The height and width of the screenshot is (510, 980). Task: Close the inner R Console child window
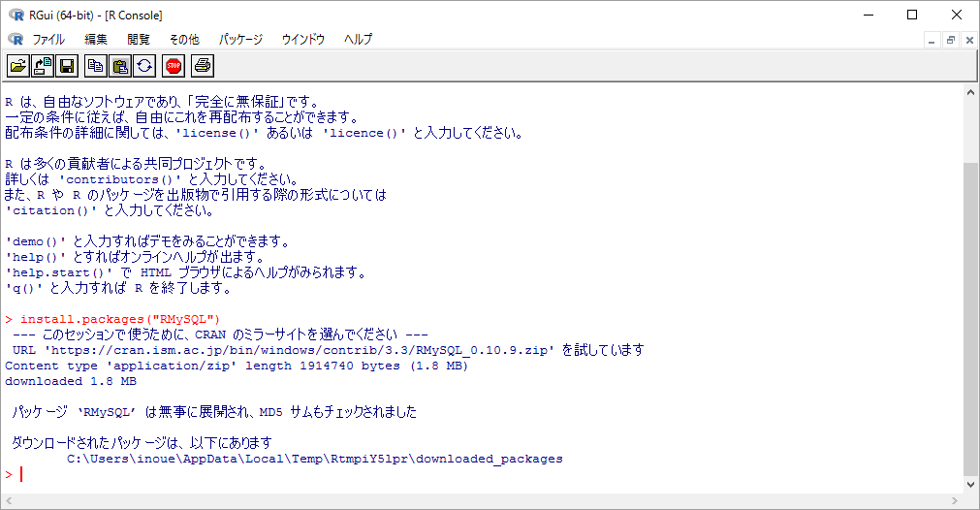[x=969, y=41]
